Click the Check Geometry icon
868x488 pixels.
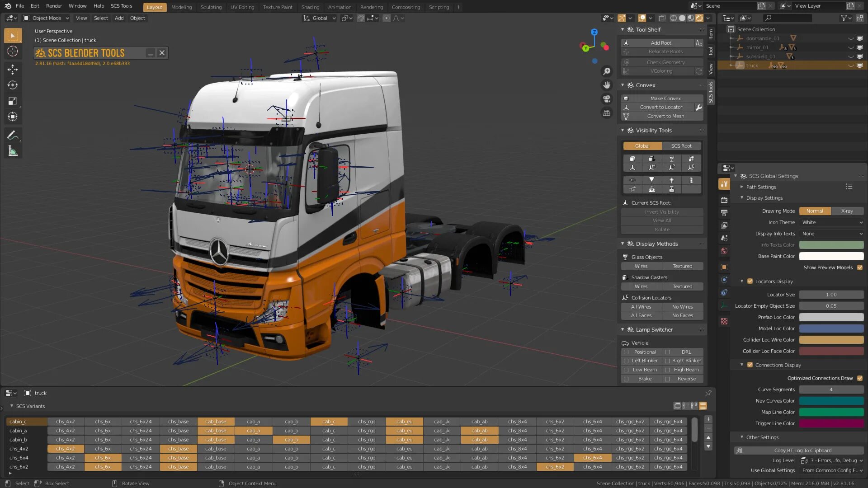click(626, 61)
